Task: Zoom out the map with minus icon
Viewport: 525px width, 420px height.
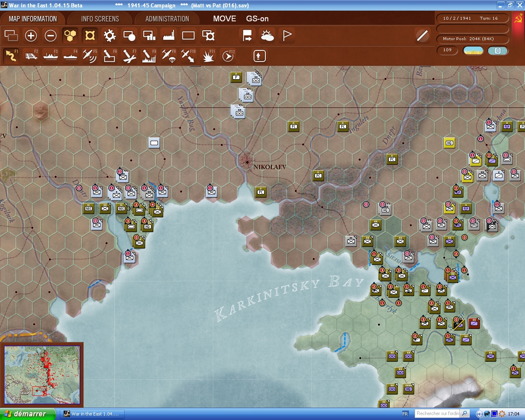Action: 50,36
